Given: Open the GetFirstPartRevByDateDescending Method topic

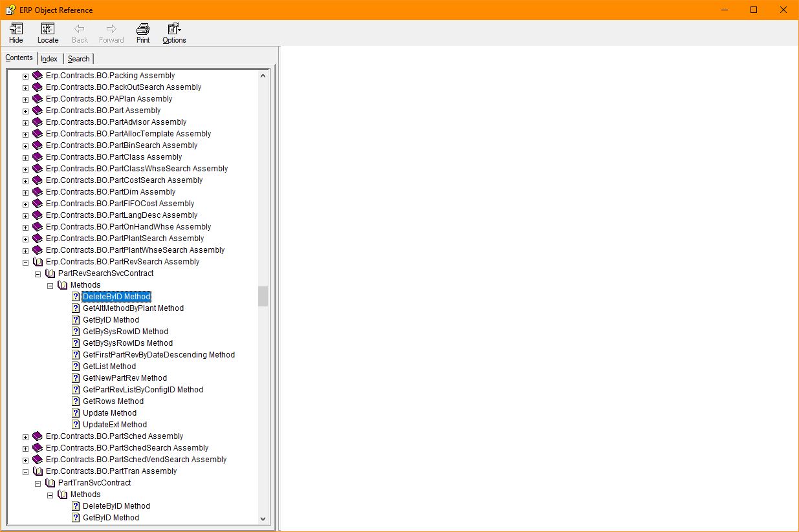Looking at the screenshot, I should click(x=159, y=355).
